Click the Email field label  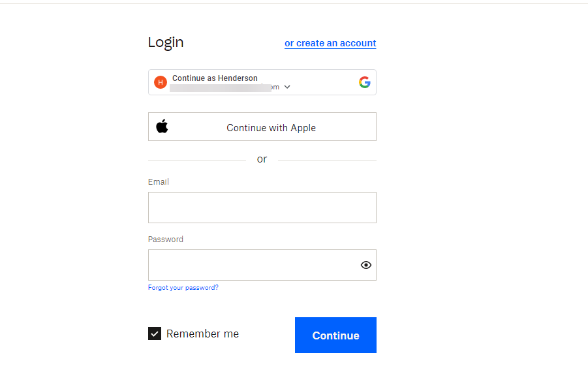(x=159, y=182)
